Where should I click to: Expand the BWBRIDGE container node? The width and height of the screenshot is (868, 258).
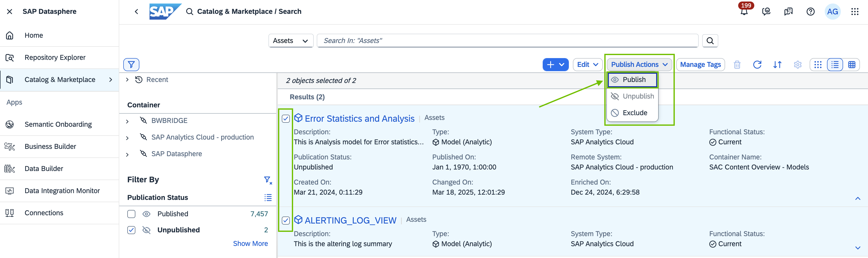[x=127, y=121]
